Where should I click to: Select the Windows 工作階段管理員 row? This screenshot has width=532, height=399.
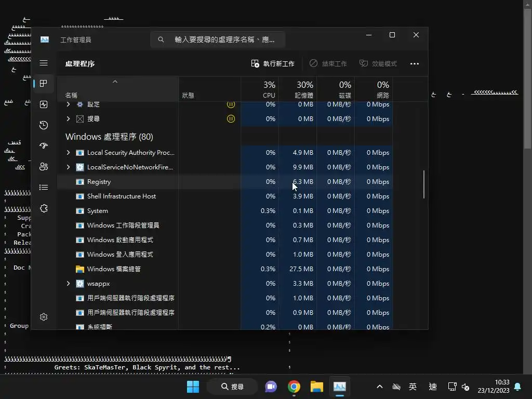pyautogui.click(x=224, y=225)
